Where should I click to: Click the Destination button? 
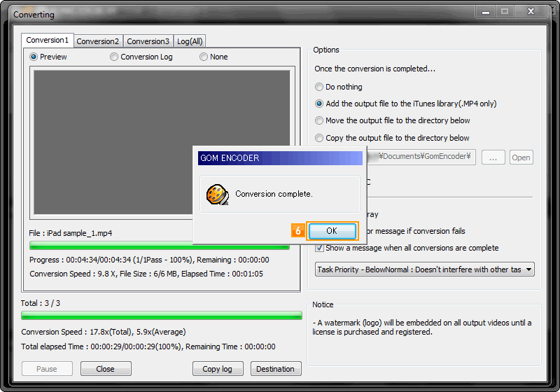pyautogui.click(x=276, y=369)
